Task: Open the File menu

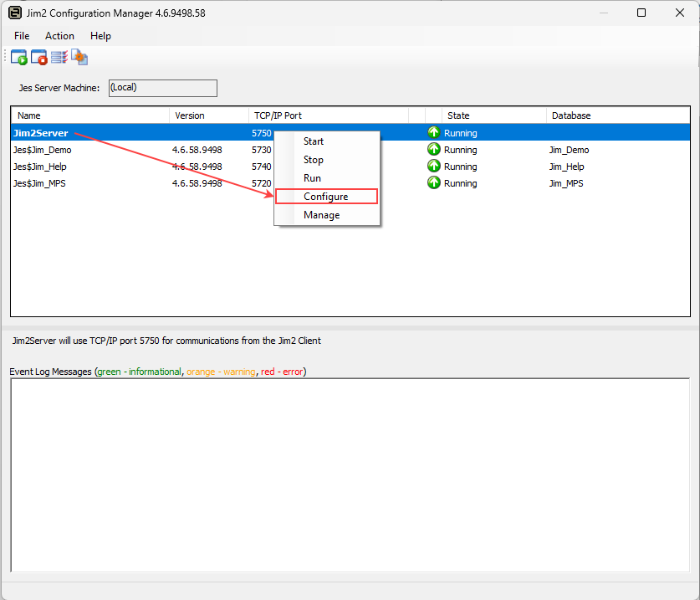Action: point(22,36)
